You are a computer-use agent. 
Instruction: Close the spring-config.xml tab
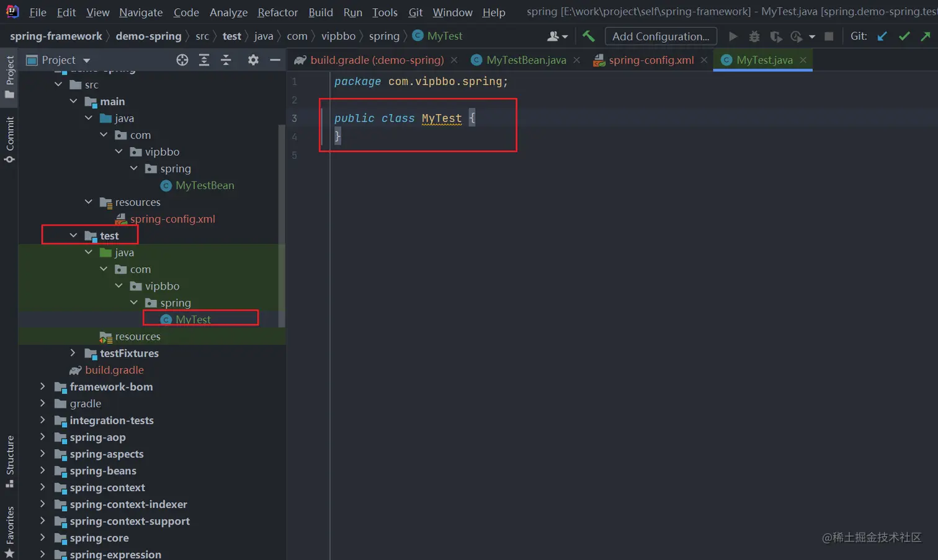pos(703,60)
